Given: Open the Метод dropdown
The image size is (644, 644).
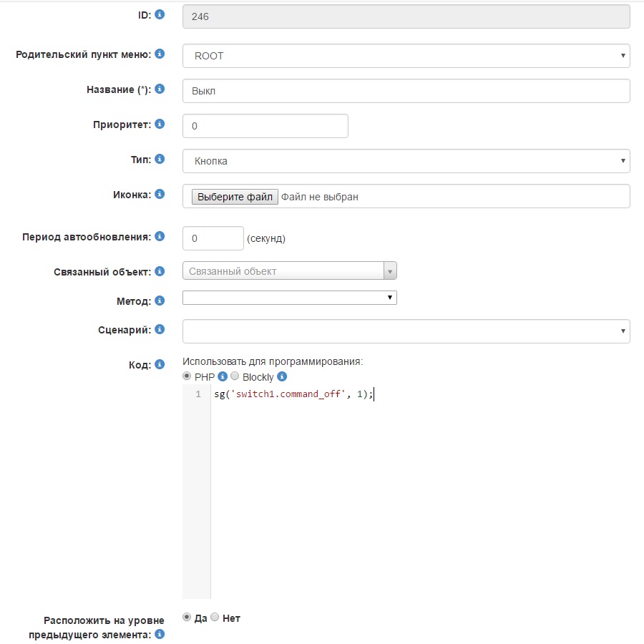Looking at the screenshot, I should [x=289, y=297].
